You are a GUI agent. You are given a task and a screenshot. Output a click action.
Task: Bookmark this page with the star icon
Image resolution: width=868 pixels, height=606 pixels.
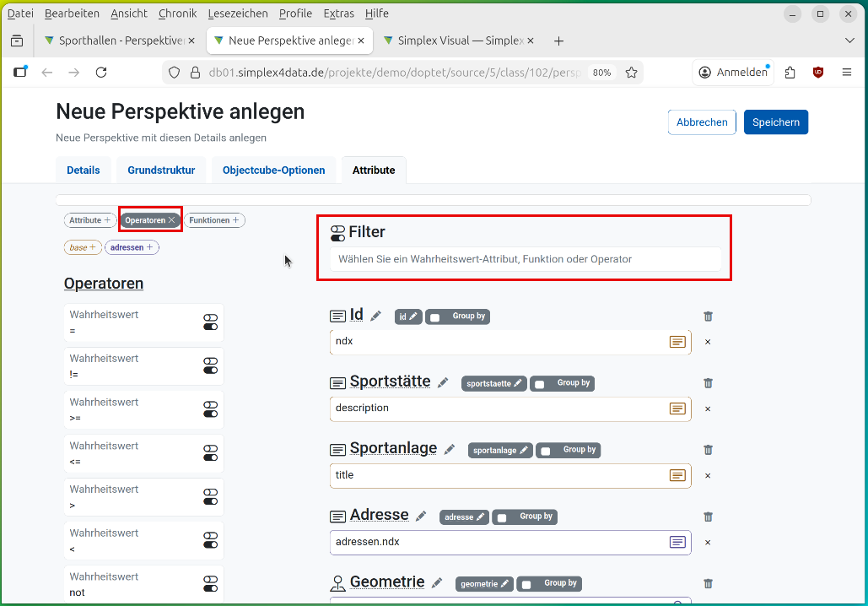tap(631, 73)
